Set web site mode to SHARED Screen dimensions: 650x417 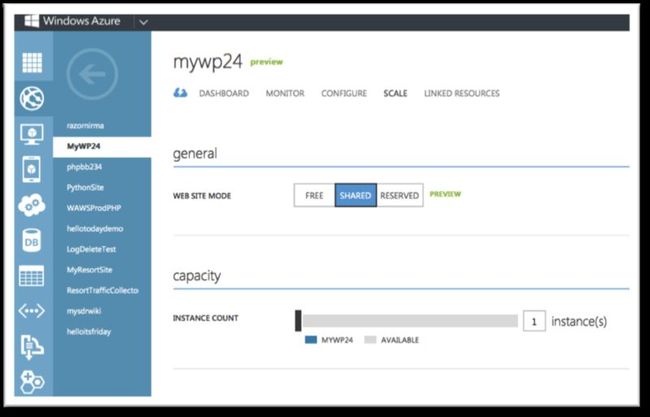[x=356, y=195]
